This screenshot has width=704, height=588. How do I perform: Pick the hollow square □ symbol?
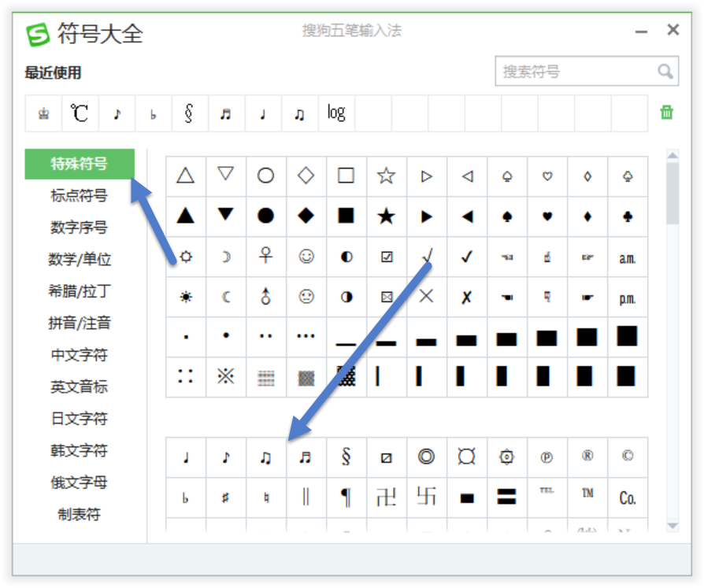click(x=346, y=176)
